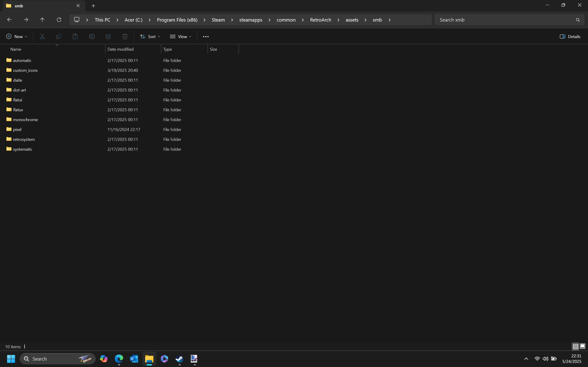Open the View dropdown menu
The width and height of the screenshot is (588, 367).
[181, 37]
